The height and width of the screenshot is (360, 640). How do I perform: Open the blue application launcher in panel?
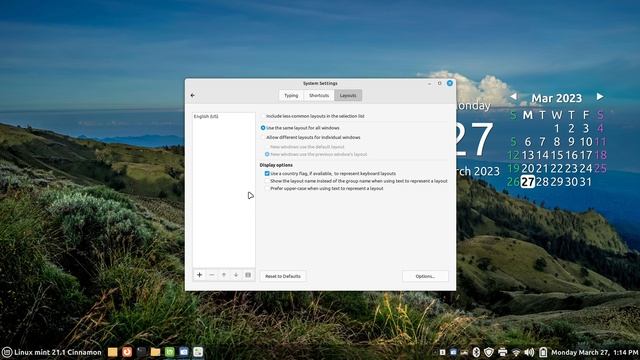[x=184, y=352]
